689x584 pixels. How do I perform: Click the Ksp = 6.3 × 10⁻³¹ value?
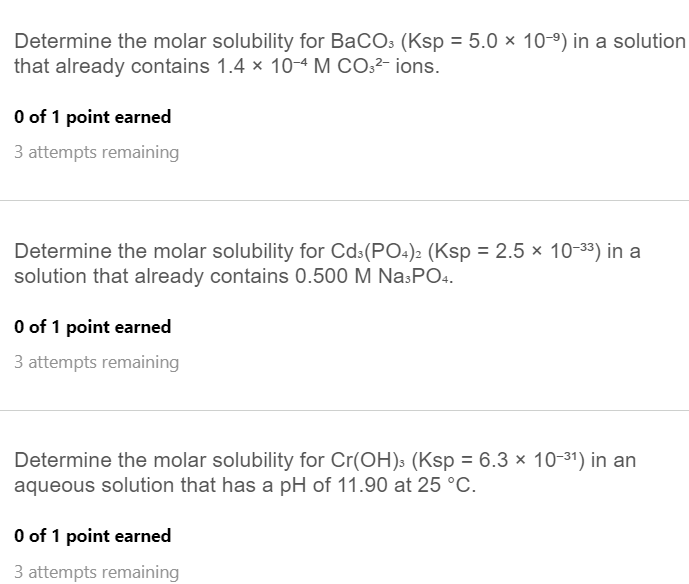(x=496, y=460)
